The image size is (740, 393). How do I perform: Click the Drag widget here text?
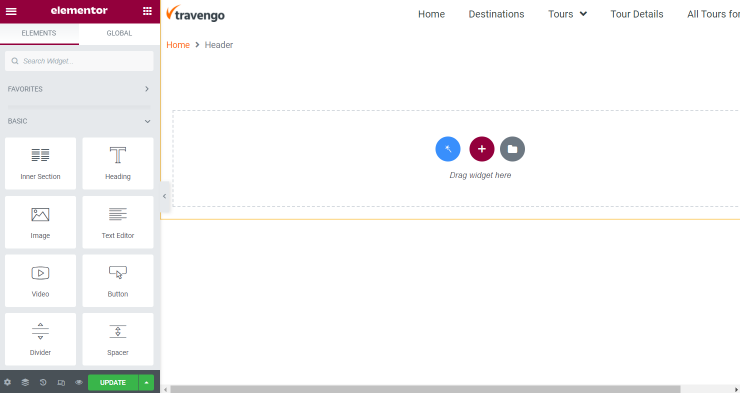coord(480,175)
